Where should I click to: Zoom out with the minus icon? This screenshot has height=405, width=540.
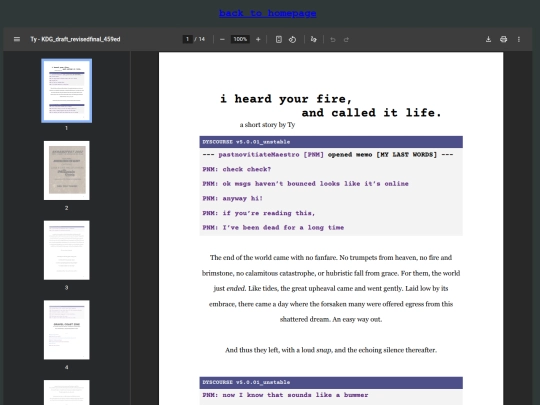coord(222,40)
